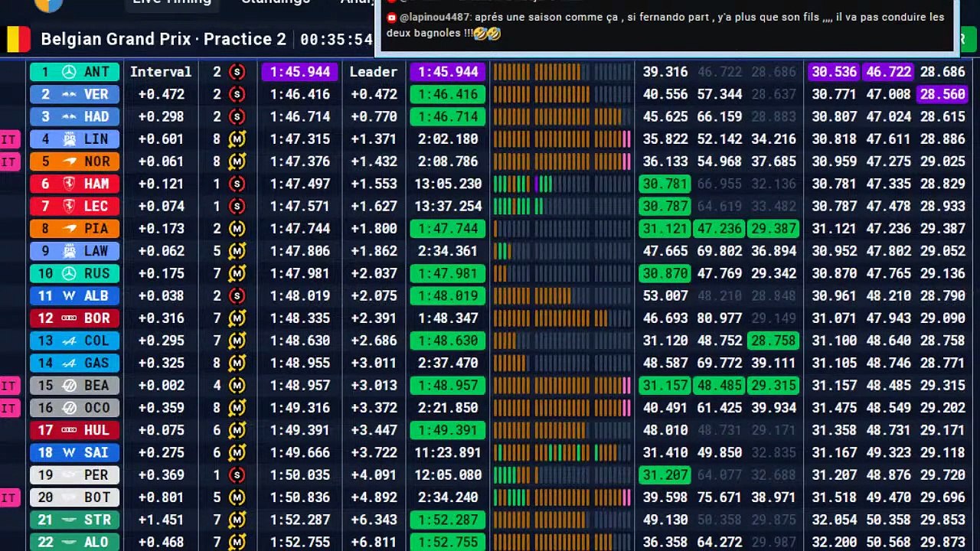Click the purple 28.560 sector in VER's row
Screen dimensions: 980x551
[942, 94]
